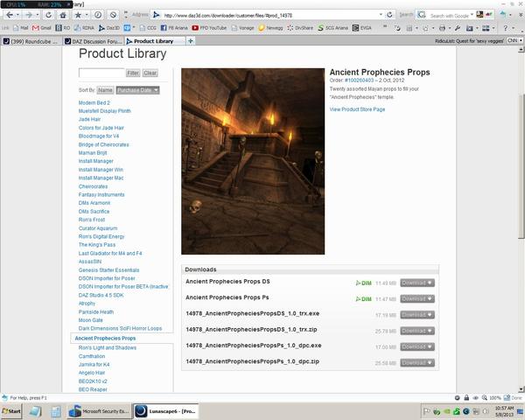The image size is (525, 420).
Task: Click the taskbar clock showing 10:57 AM
Action: tap(504, 411)
